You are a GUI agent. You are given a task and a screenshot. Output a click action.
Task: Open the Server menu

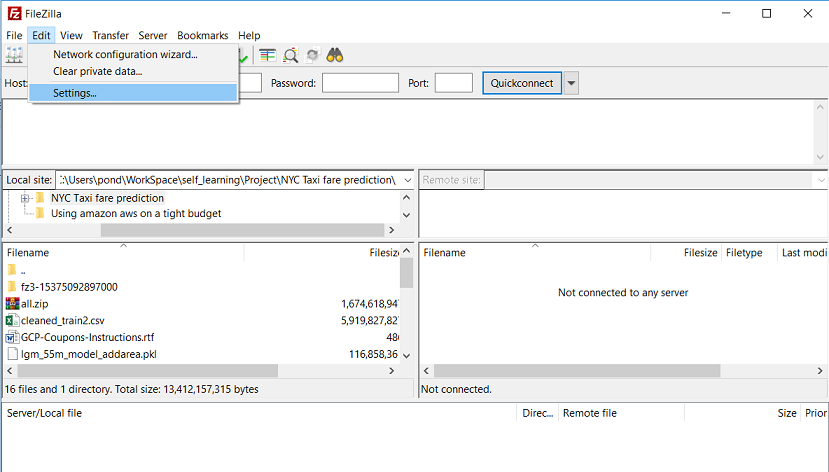tap(153, 35)
